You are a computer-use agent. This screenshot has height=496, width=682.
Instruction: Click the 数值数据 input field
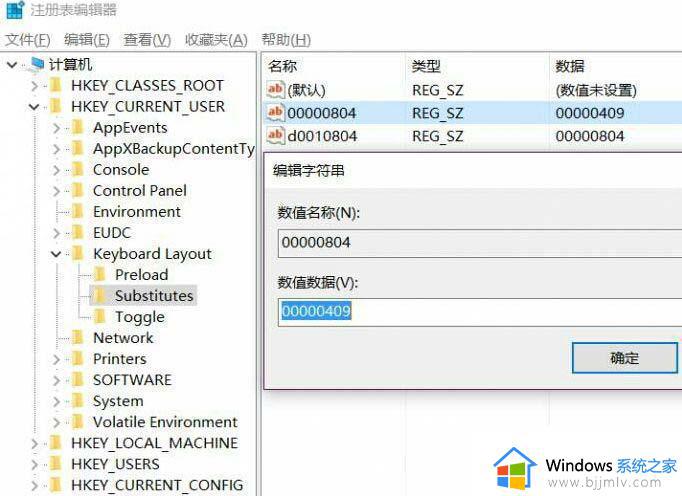click(x=480, y=312)
